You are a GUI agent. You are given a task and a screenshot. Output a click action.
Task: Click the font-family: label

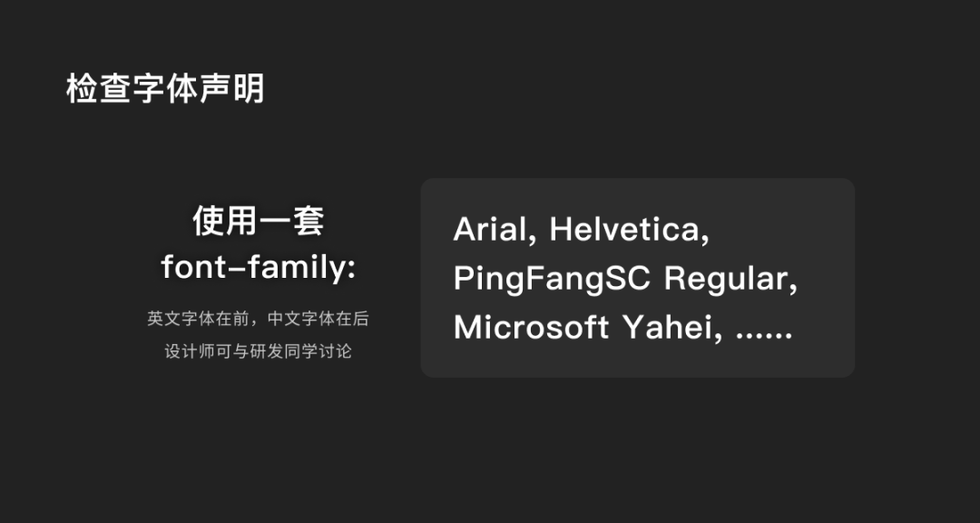click(258, 268)
